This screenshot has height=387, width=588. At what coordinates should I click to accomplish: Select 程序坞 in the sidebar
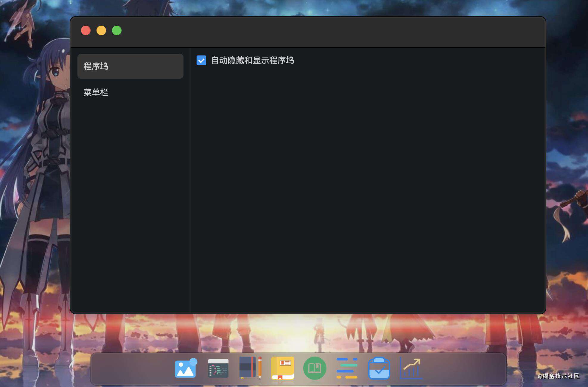point(130,66)
